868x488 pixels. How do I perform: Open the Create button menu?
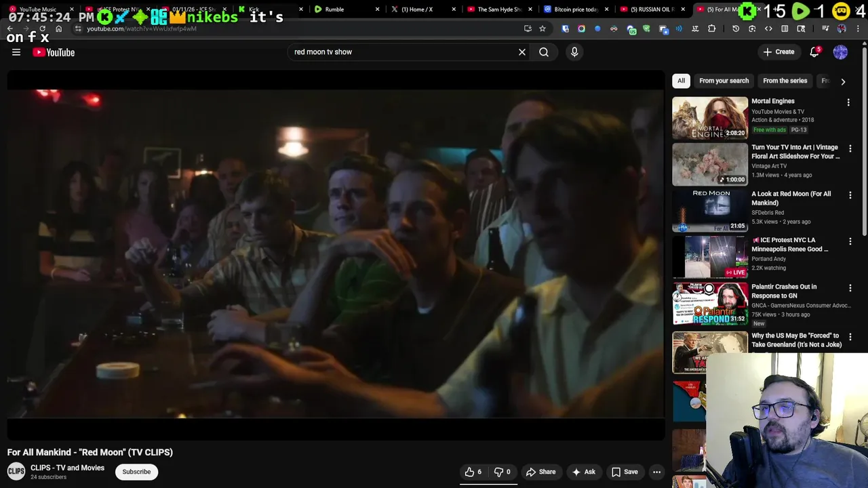pos(778,52)
